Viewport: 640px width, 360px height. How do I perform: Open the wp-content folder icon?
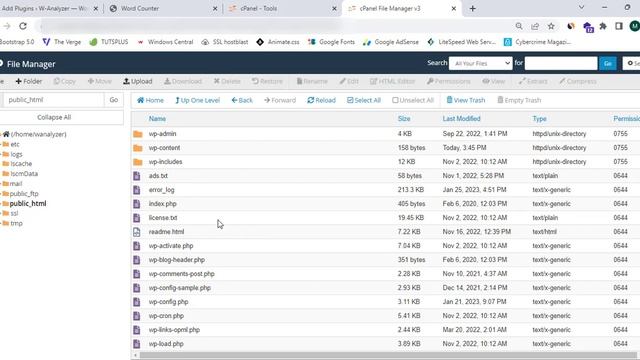[x=138, y=148]
